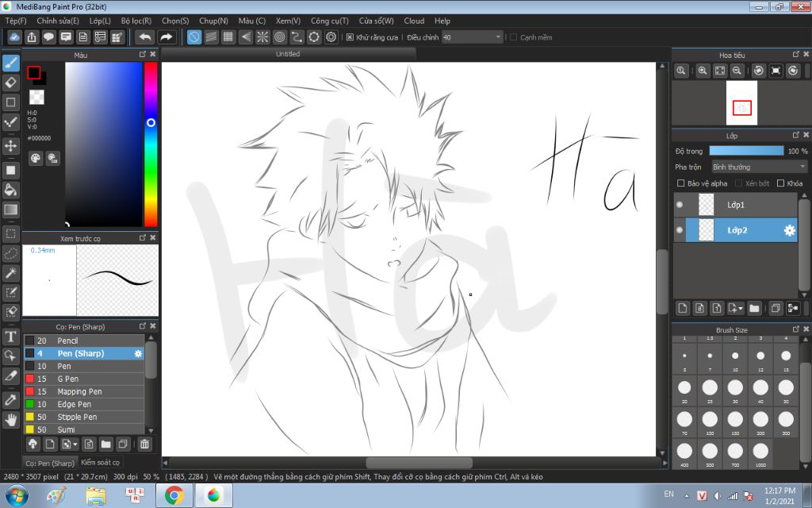
Task: Enable the Cạnh mềm checkbox
Action: click(514, 37)
